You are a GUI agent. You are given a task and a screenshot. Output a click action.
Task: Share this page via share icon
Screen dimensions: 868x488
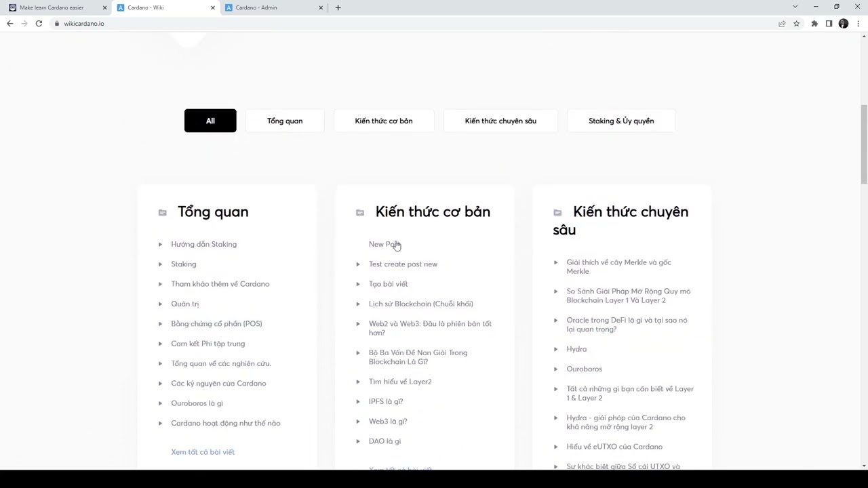click(782, 23)
